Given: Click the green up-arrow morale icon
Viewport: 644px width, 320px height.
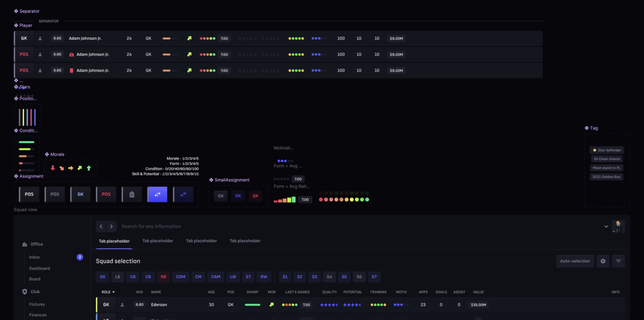Looking at the screenshot, I should pos(89,168).
